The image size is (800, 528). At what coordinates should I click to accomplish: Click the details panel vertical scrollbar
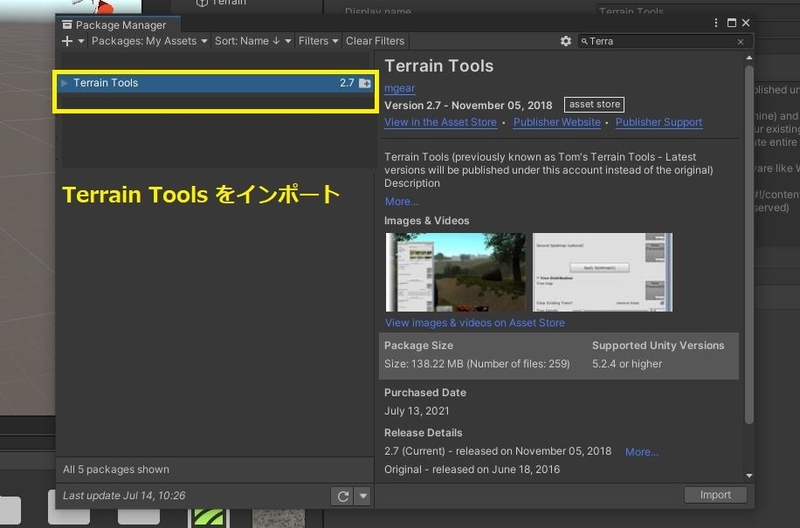pyautogui.click(x=749, y=245)
